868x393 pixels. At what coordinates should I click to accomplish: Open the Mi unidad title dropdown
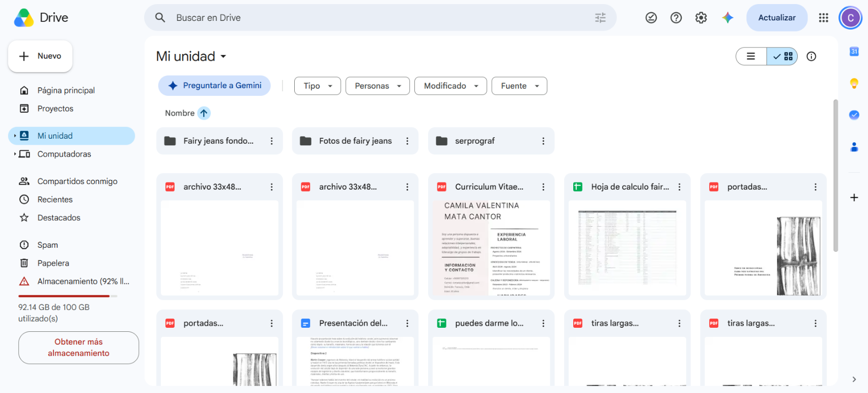coord(191,57)
